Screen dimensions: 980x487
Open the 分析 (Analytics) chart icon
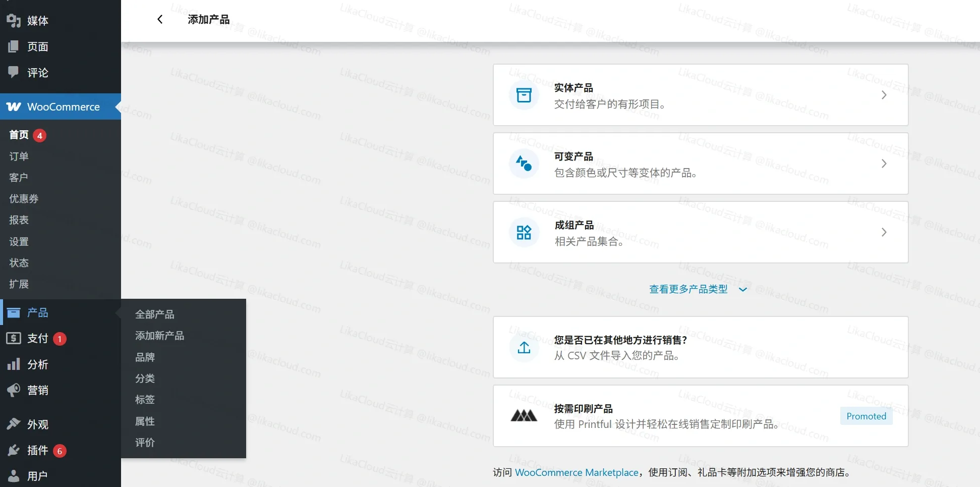pos(14,364)
